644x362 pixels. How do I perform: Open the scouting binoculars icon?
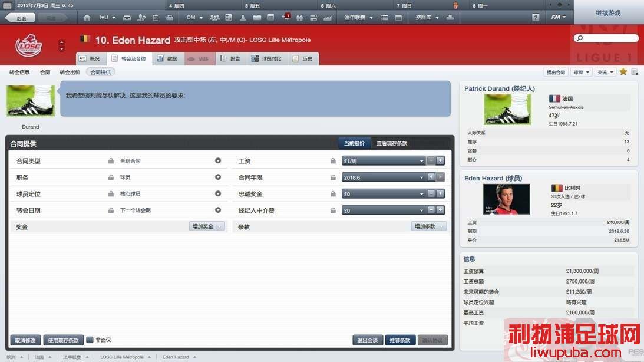tap(299, 18)
